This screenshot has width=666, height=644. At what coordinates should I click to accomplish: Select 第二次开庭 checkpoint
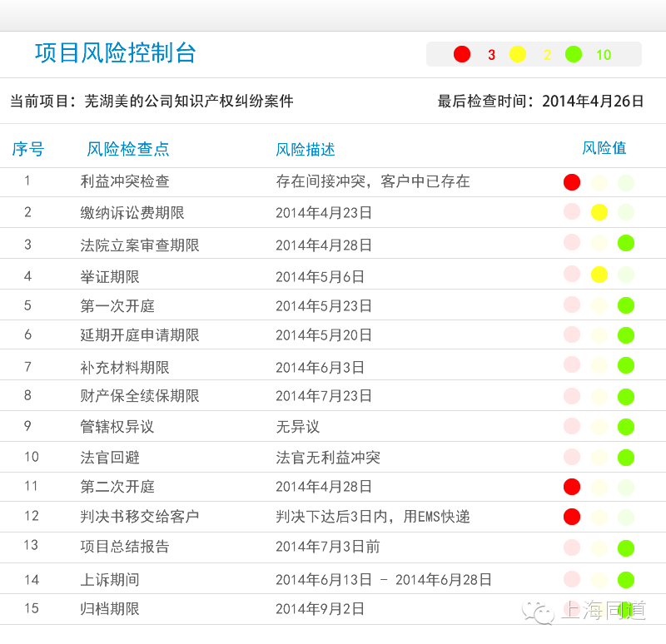point(117,486)
